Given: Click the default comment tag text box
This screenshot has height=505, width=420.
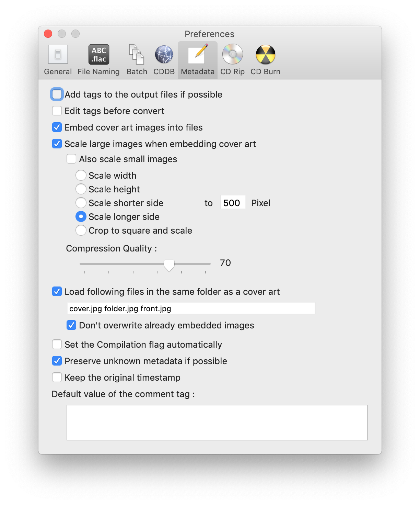Looking at the screenshot, I should click(218, 422).
